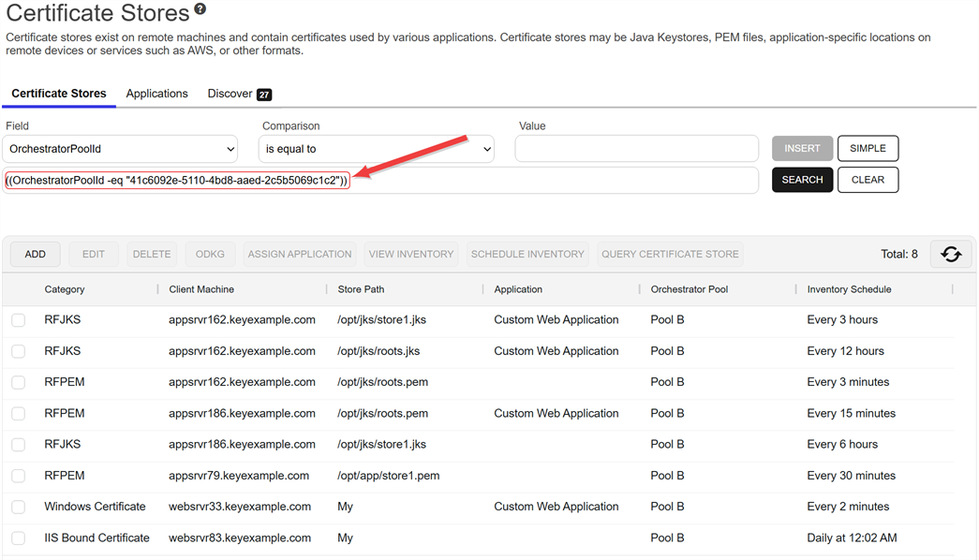Focus the empty Value input field

pos(637,149)
